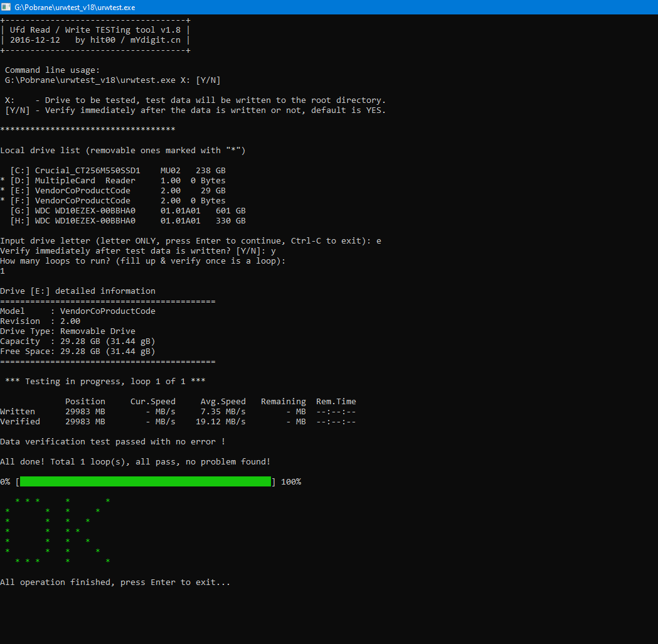Click the 'Avg.Speed' column header
658x644 pixels.
click(x=223, y=401)
